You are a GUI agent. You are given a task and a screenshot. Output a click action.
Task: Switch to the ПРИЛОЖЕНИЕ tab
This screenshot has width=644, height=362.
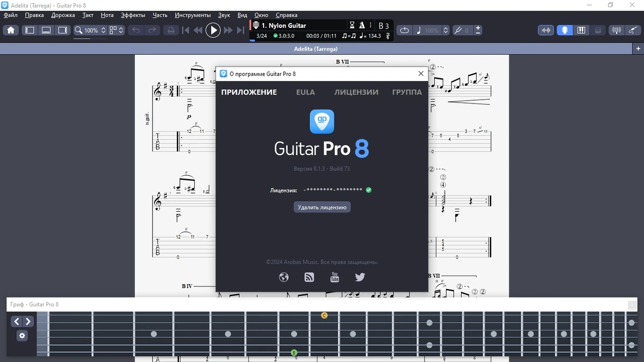249,92
